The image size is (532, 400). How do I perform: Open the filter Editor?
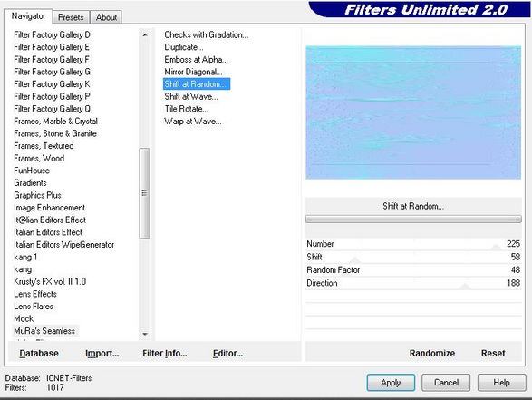227,354
